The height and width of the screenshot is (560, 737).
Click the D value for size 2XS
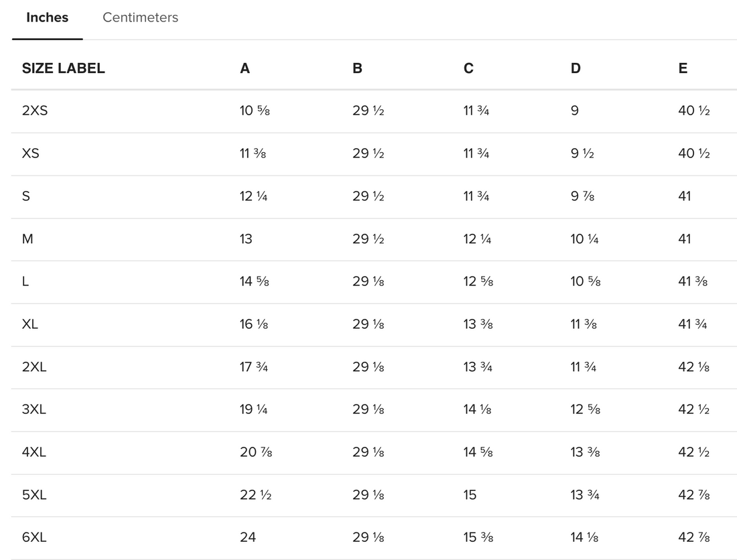575,111
